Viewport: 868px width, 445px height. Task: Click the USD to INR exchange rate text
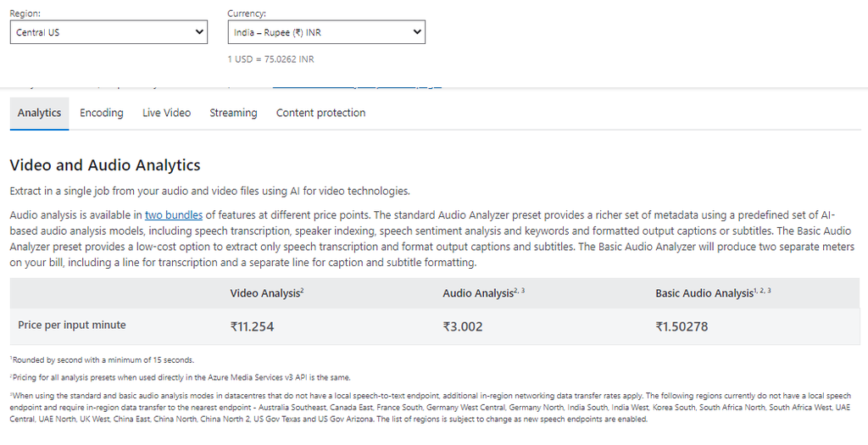click(270, 59)
